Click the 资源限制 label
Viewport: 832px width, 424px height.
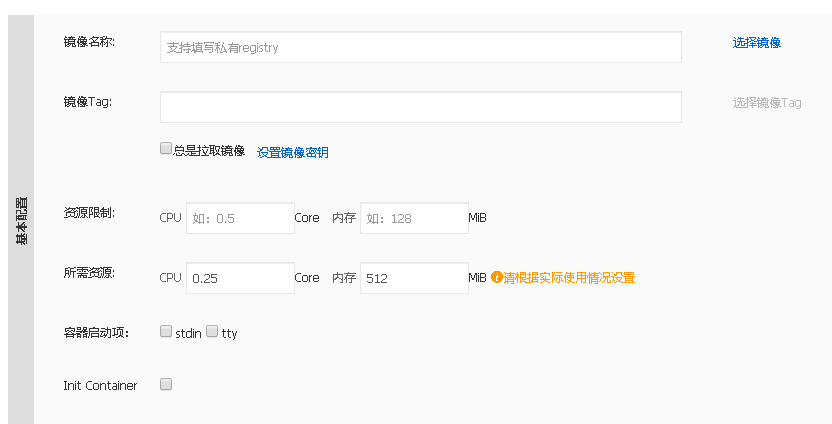coord(89,213)
